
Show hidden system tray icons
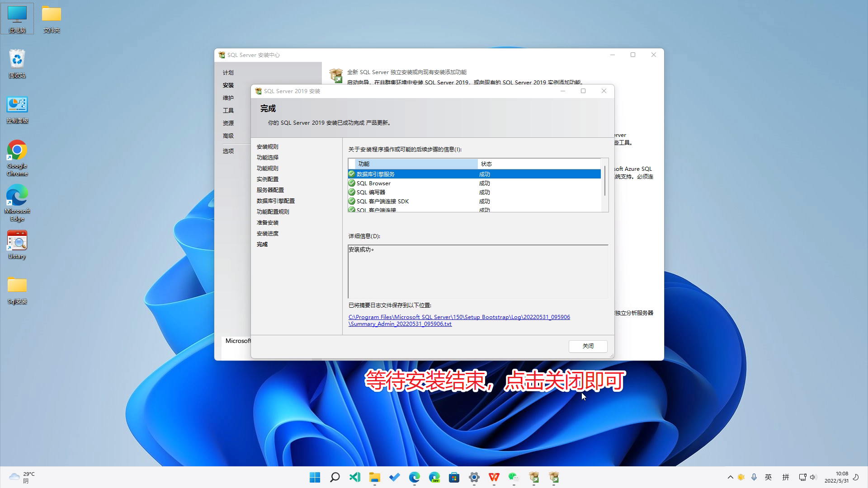[730, 477]
